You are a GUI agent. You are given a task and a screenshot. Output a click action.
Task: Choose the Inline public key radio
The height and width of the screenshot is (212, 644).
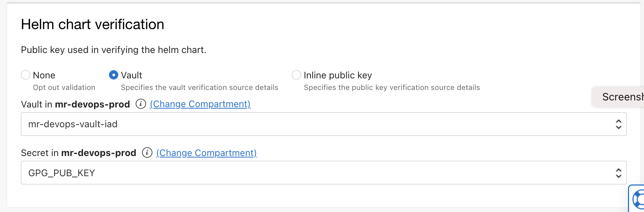[296, 75]
